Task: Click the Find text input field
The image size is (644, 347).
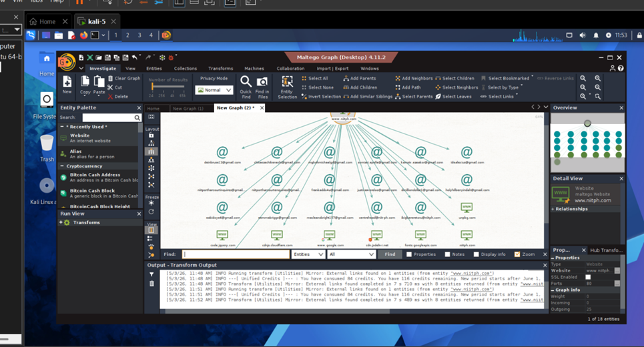Action: [x=236, y=255]
